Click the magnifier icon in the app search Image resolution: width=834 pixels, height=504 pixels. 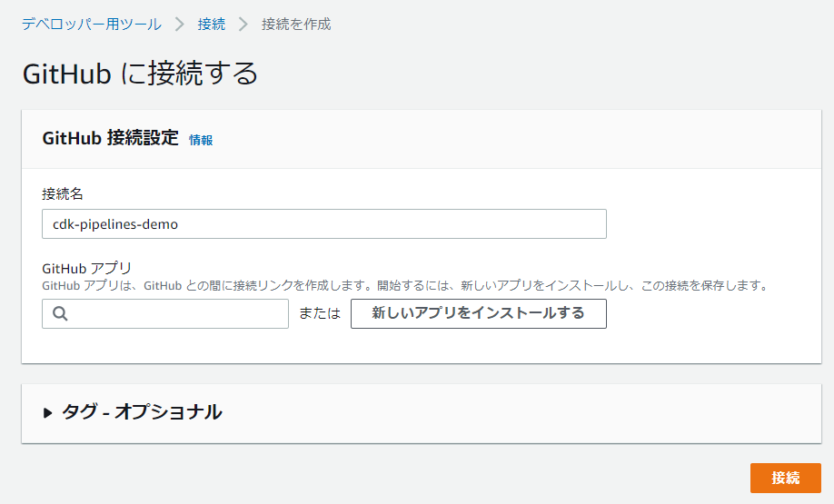60,313
